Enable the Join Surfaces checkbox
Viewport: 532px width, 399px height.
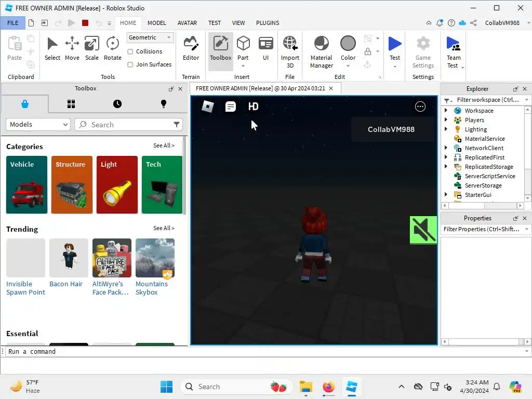coord(130,64)
